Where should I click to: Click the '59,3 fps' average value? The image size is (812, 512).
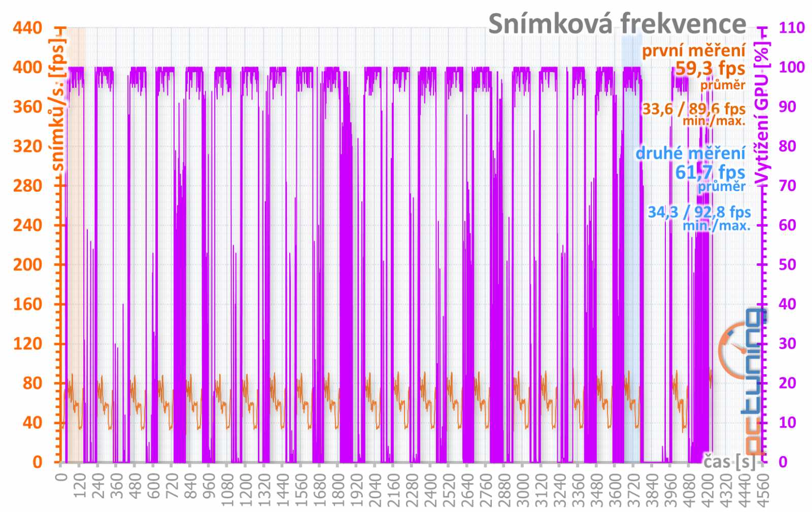pyautogui.click(x=710, y=68)
